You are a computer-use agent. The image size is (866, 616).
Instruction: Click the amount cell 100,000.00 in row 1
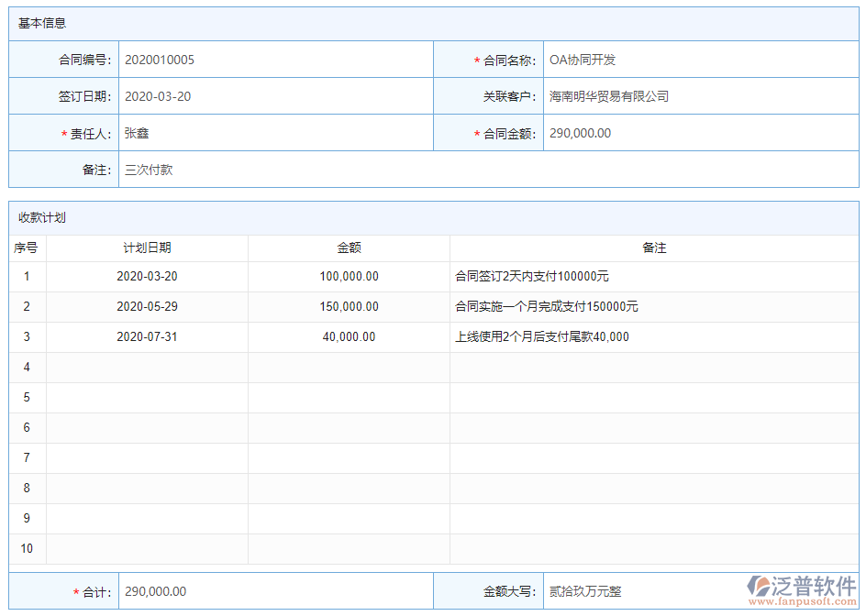349,276
